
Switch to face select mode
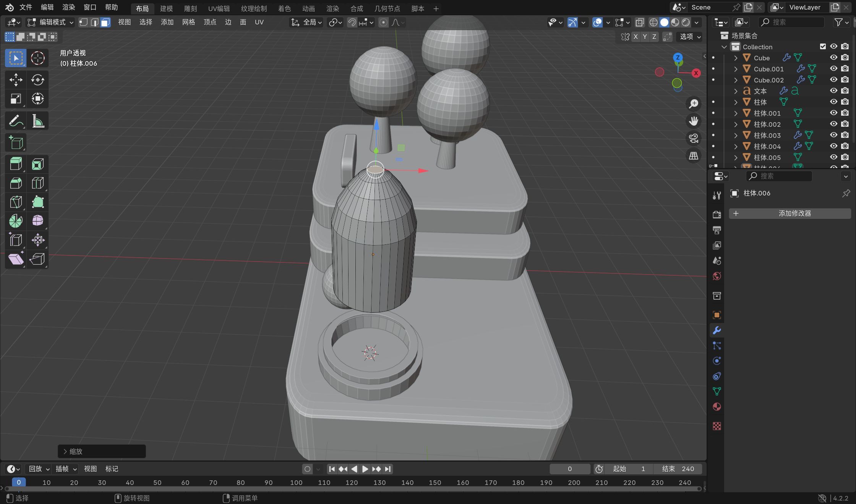pos(105,22)
